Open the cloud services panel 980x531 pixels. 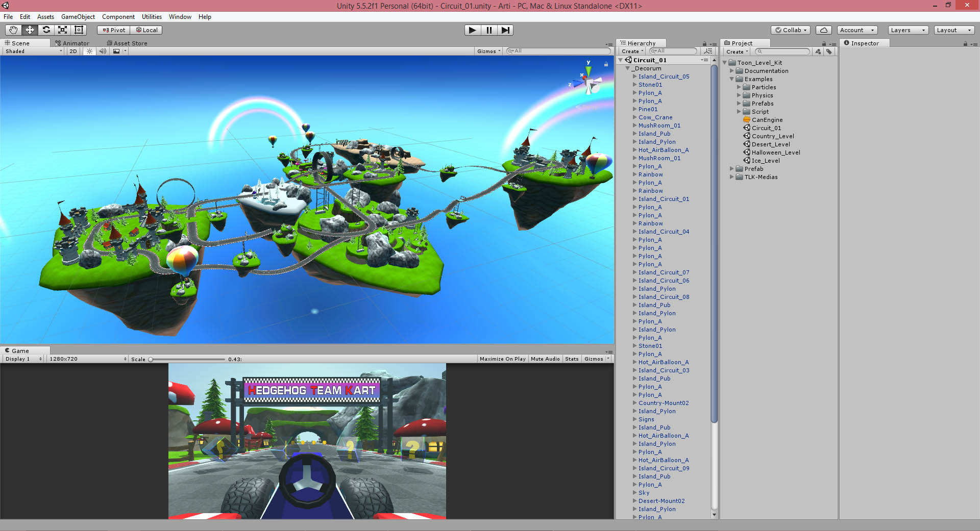pos(823,30)
